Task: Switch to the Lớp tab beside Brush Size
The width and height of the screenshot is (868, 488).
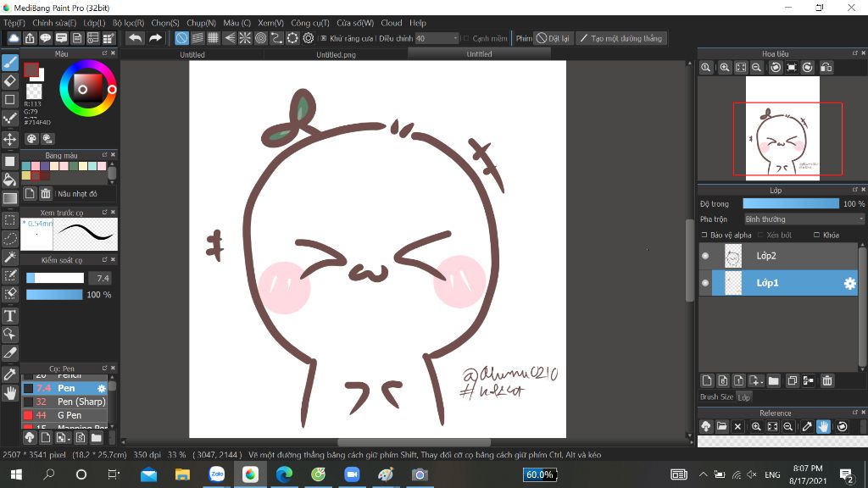Action: point(743,397)
